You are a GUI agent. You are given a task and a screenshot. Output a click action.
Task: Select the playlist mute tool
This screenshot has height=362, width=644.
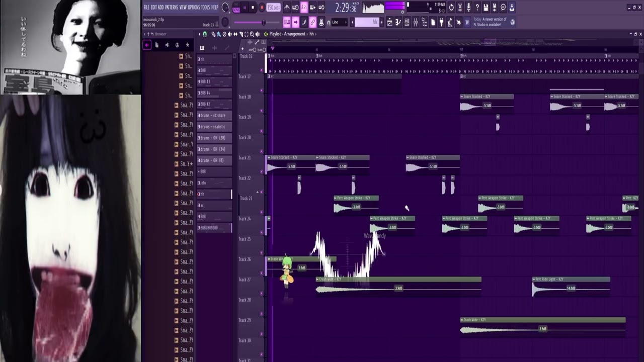click(x=230, y=34)
